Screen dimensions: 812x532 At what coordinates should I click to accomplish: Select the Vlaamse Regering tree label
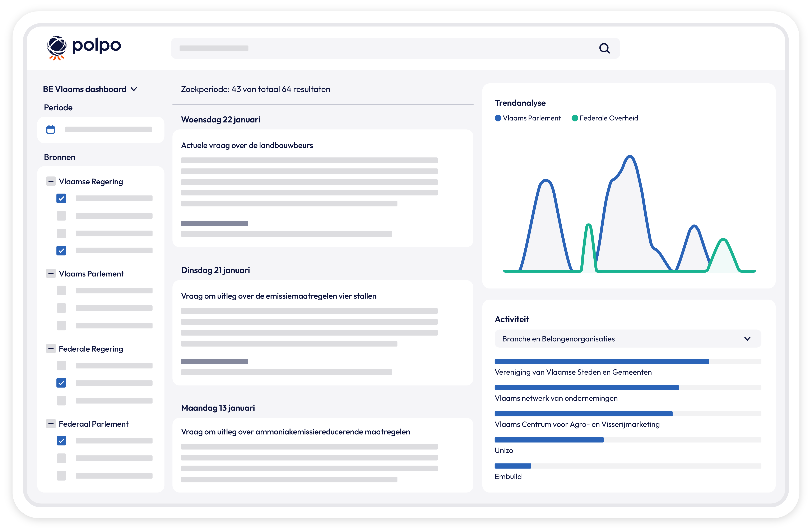coord(91,181)
